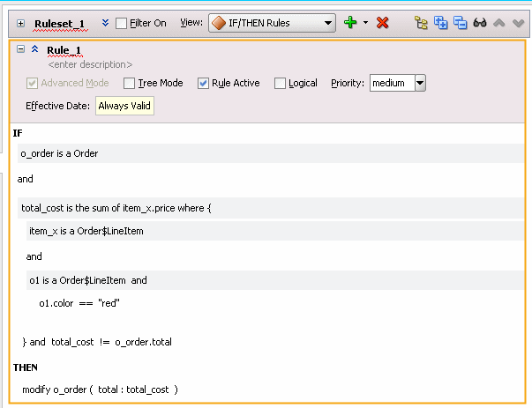Open dropdown arrow next to add icon
The width and height of the screenshot is (532, 408).
tap(365, 23)
